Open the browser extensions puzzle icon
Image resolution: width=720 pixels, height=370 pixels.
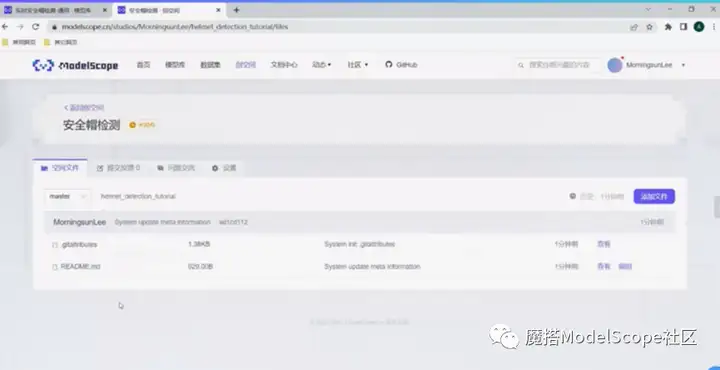(668, 27)
